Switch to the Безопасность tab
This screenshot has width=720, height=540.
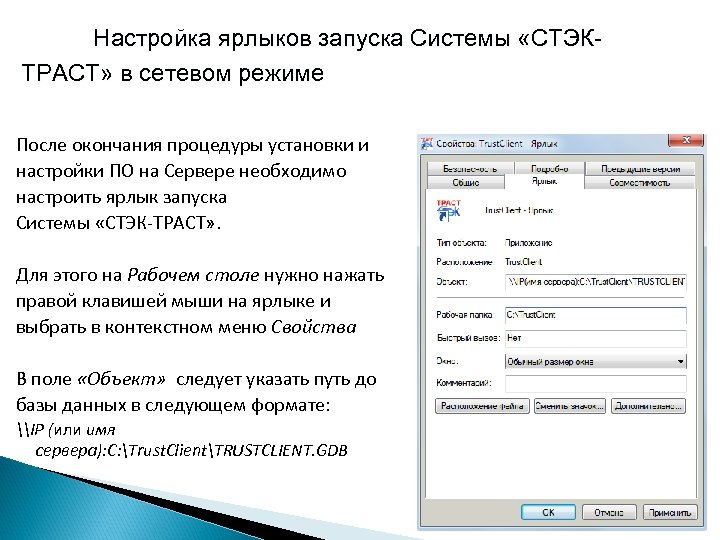[470, 169]
